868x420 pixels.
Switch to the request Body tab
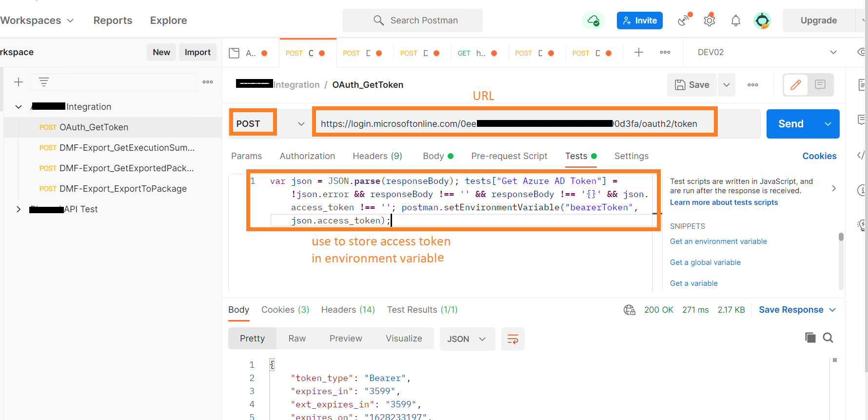pos(438,156)
